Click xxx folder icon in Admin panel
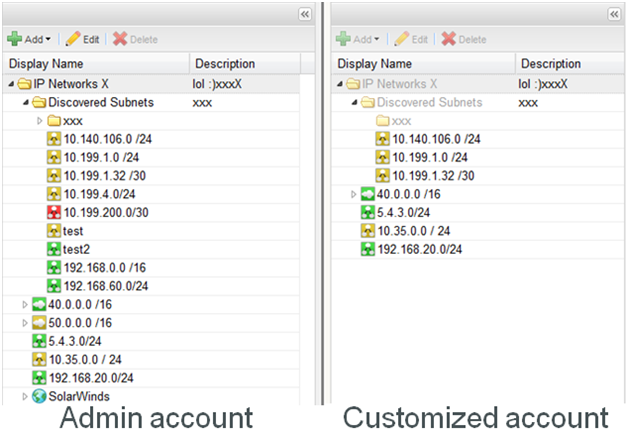 (54, 121)
